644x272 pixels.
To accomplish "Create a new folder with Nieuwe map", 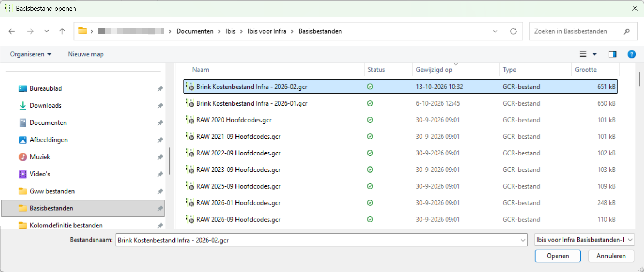I will (86, 54).
